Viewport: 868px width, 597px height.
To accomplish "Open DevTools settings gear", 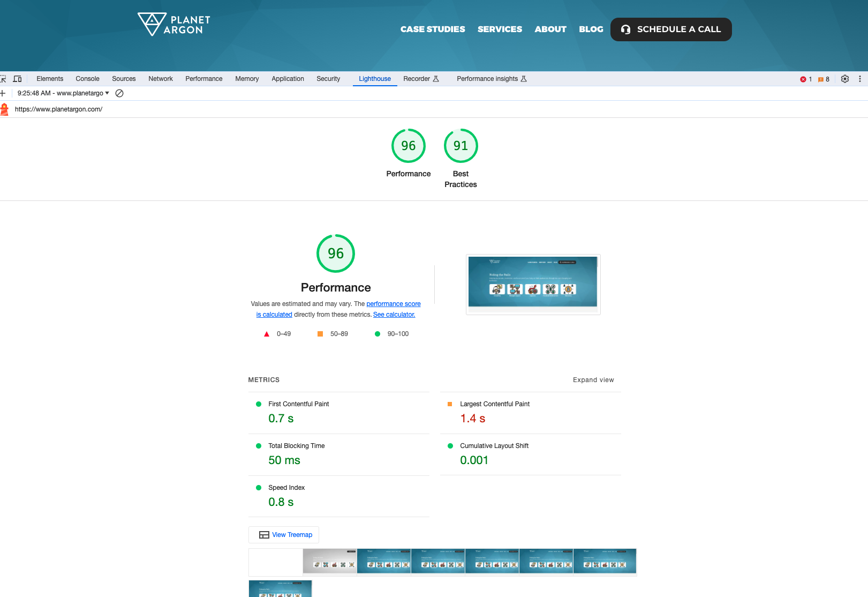I will (845, 79).
